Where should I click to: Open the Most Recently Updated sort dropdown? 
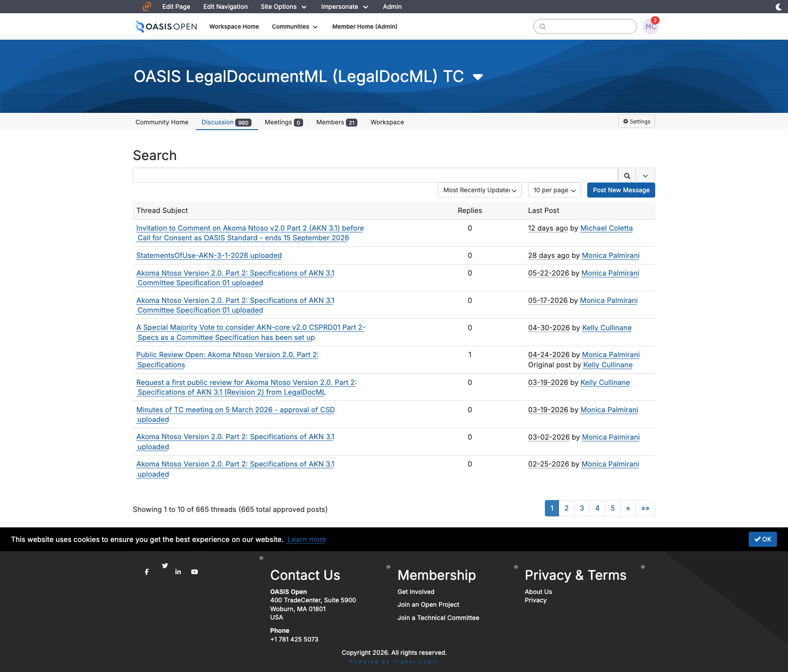[x=480, y=190]
